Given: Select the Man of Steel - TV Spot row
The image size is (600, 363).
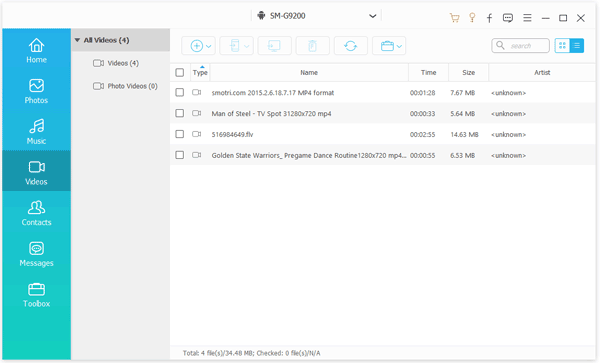Looking at the screenshot, I should point(383,113).
